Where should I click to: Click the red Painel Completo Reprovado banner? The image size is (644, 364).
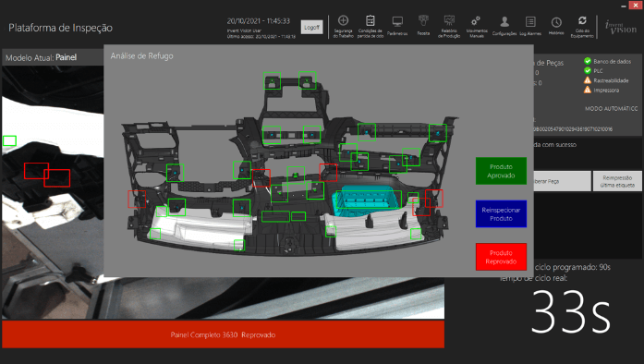pyautogui.click(x=223, y=334)
